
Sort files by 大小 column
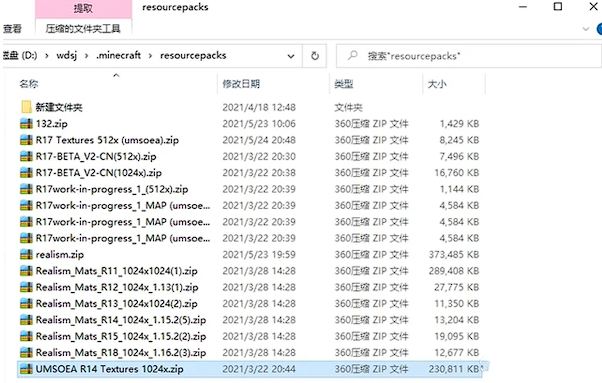437,84
